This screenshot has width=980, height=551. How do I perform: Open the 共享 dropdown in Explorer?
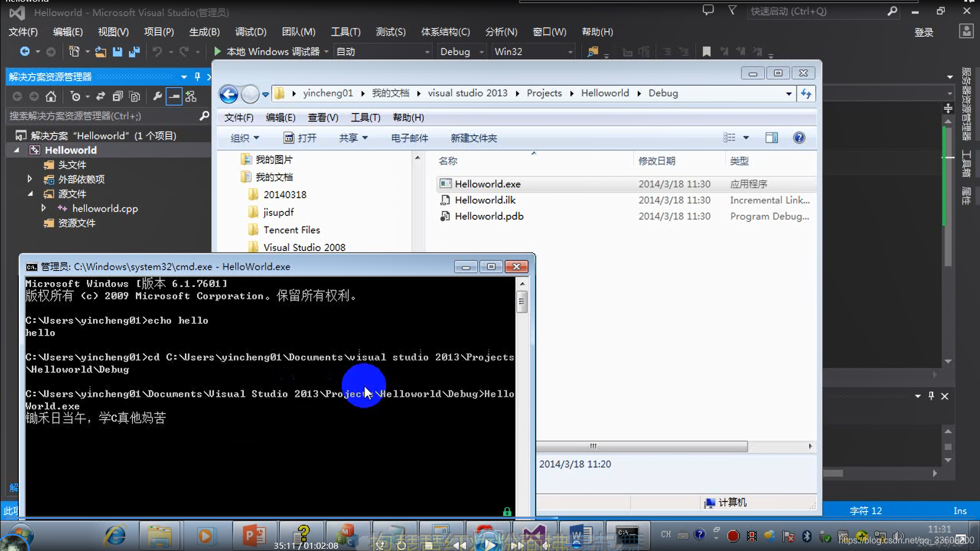(353, 138)
